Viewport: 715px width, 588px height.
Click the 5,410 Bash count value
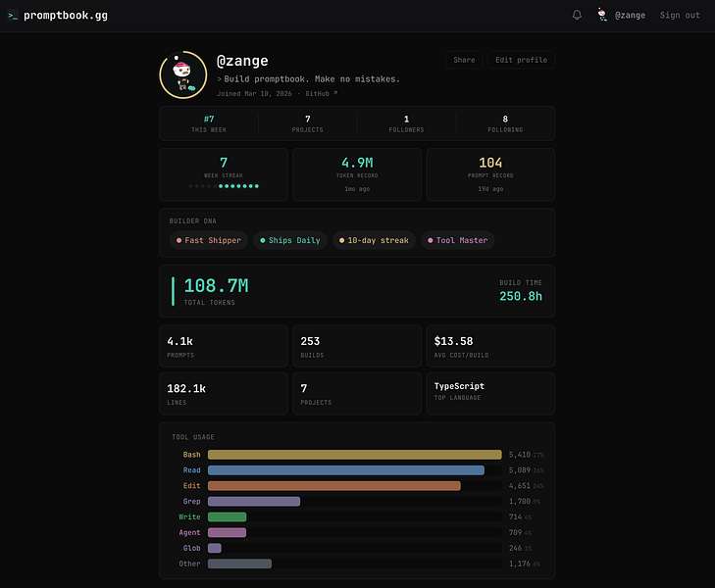[520, 455]
